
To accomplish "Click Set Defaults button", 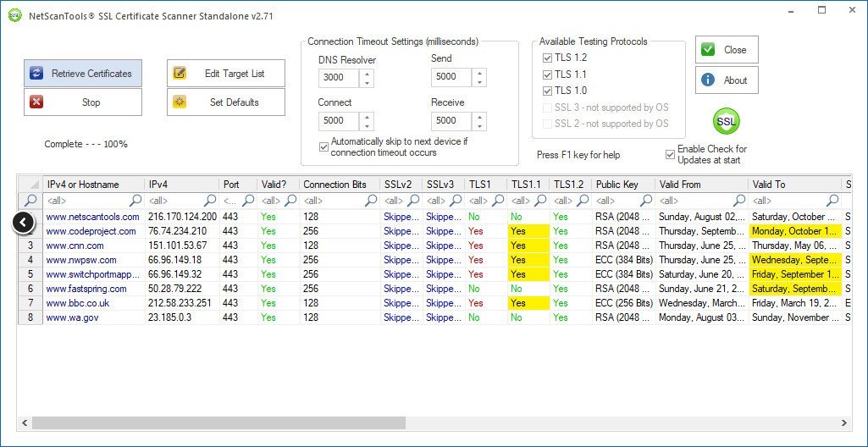I will [225, 102].
